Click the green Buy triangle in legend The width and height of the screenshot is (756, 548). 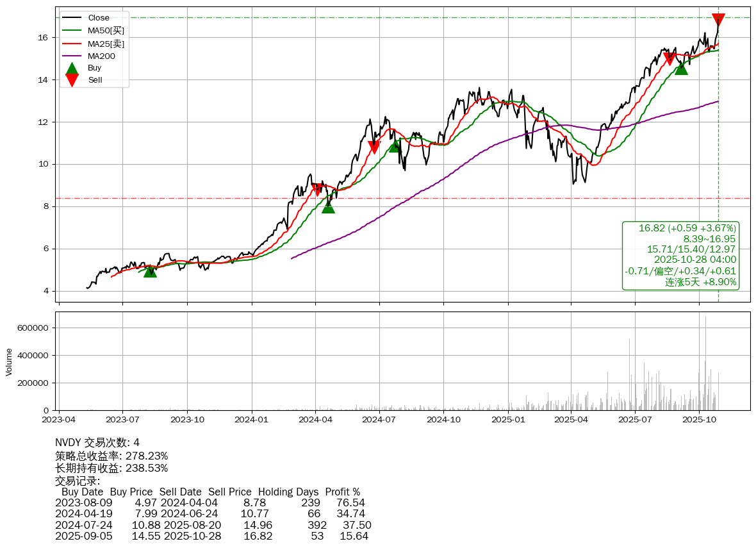click(x=72, y=68)
